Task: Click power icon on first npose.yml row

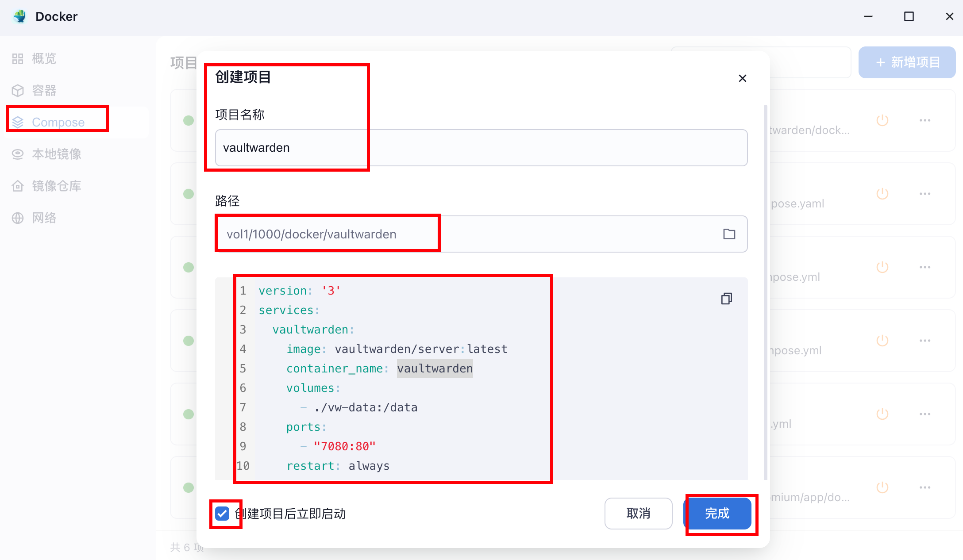Action: coord(882,267)
